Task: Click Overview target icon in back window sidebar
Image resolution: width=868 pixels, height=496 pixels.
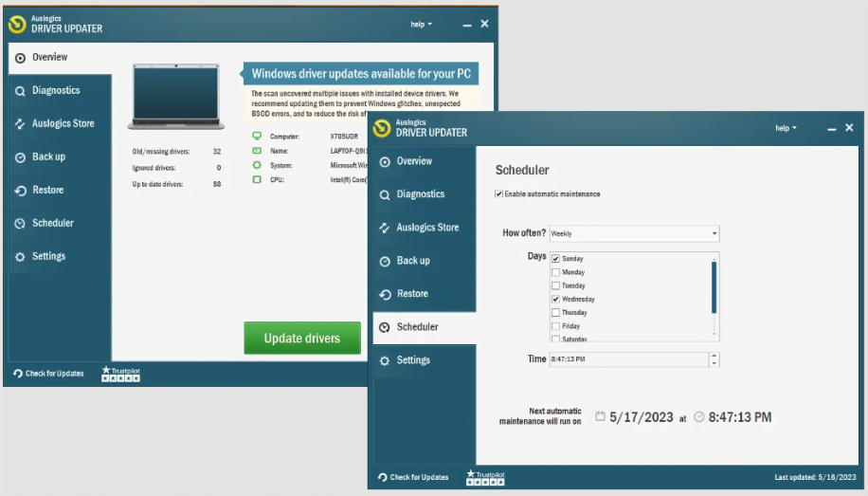Action: 20,58
